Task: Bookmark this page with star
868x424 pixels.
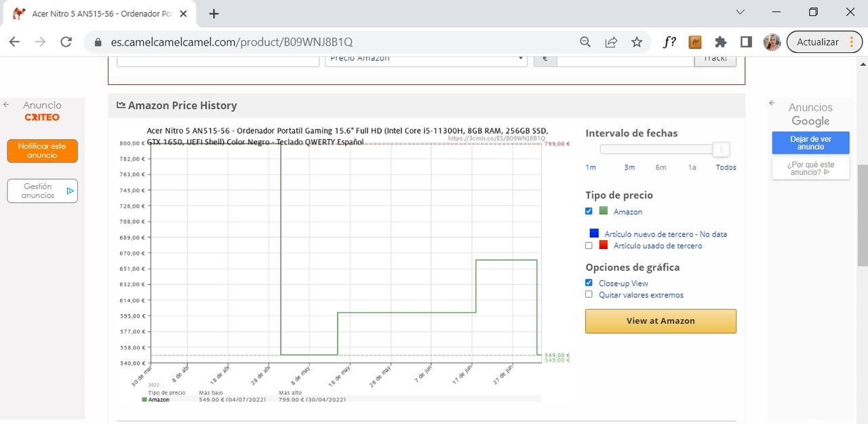Action: (637, 42)
